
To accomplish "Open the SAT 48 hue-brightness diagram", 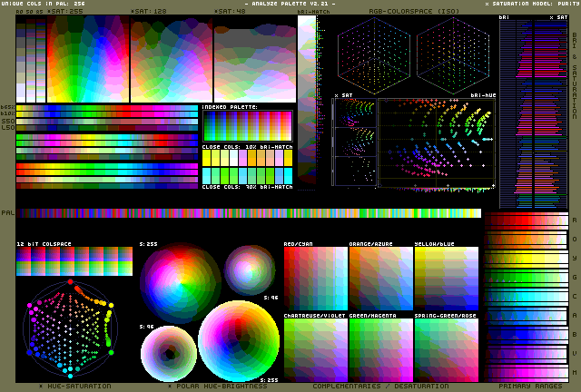I will tap(255, 59).
